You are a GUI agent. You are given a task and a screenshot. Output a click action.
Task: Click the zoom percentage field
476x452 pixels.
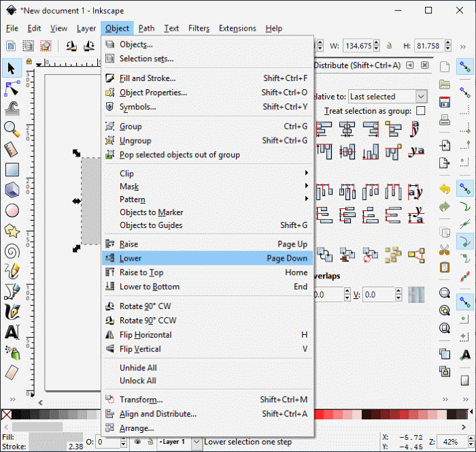click(x=452, y=442)
